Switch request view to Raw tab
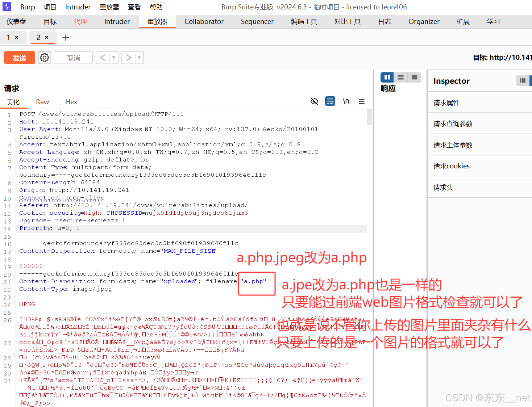 [x=42, y=102]
